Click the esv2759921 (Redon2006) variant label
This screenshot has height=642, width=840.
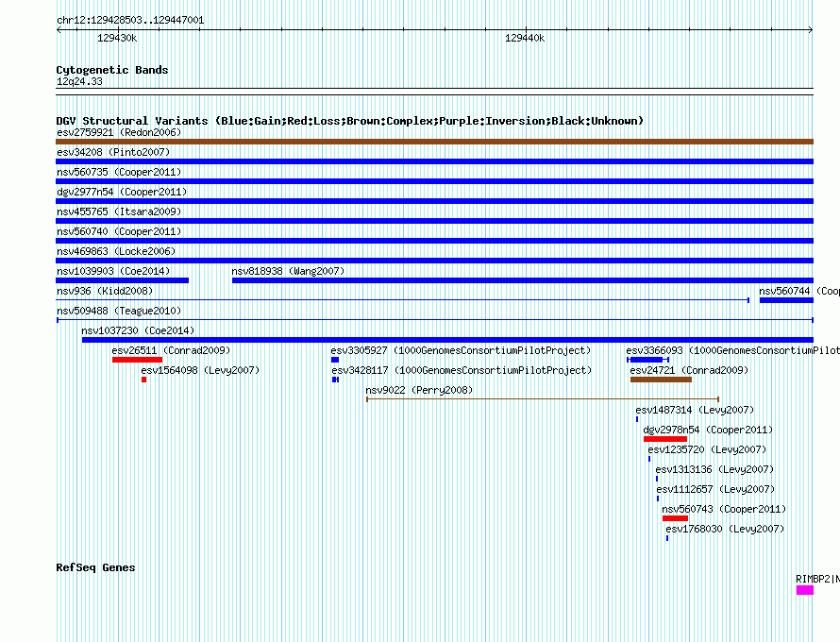(x=118, y=133)
